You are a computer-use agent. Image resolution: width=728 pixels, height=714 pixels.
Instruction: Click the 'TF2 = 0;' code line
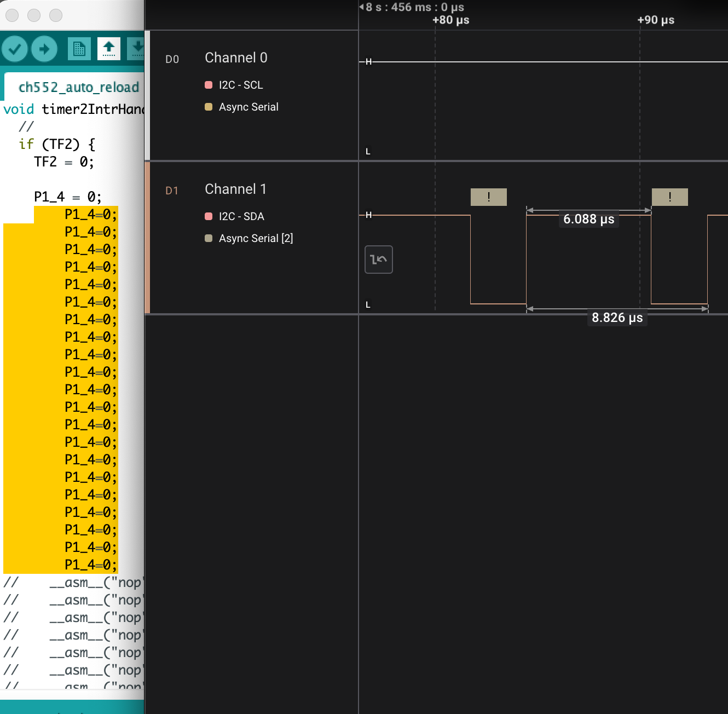64,162
